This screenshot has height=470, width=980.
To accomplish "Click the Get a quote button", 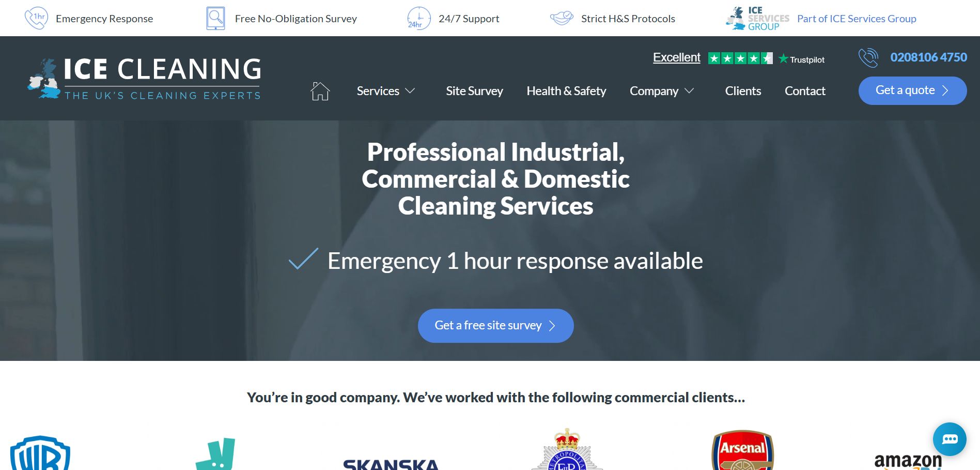I will pyautogui.click(x=912, y=90).
